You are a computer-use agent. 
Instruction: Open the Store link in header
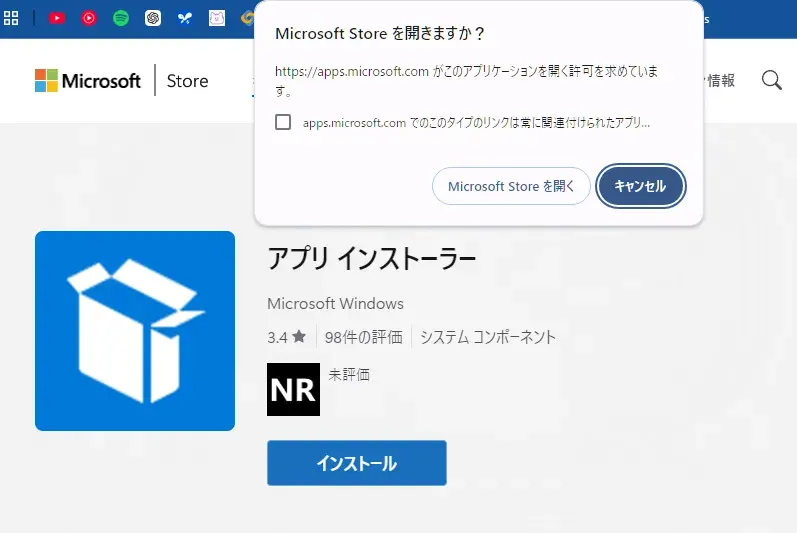pos(188,81)
